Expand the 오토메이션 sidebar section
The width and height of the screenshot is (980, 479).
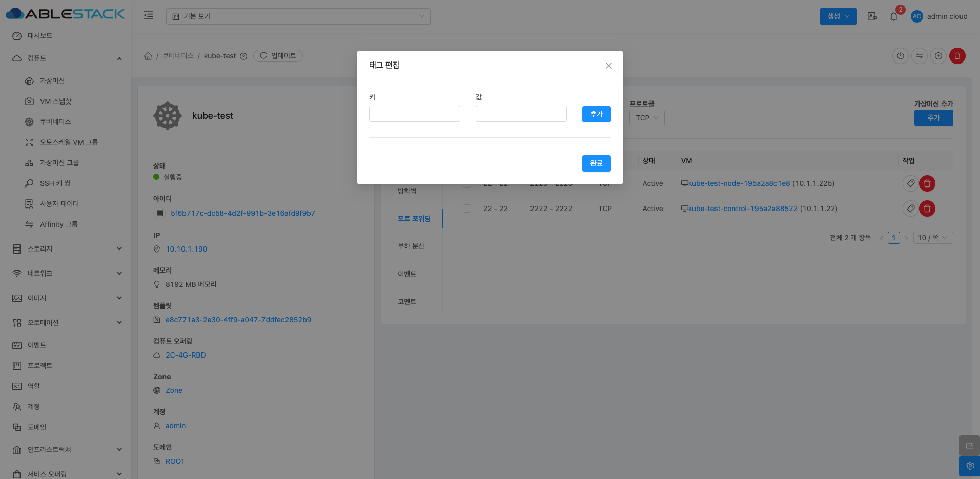click(66, 323)
